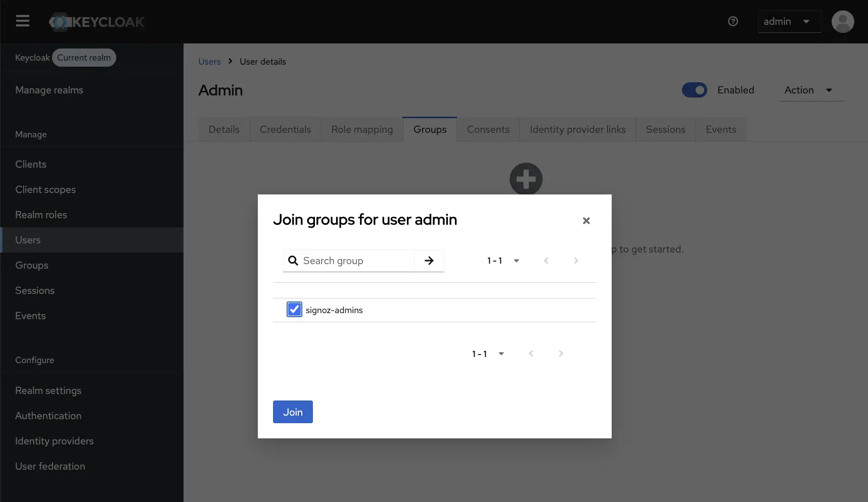Go to next page in top pagination
This screenshot has height=502, width=868.
[576, 261]
